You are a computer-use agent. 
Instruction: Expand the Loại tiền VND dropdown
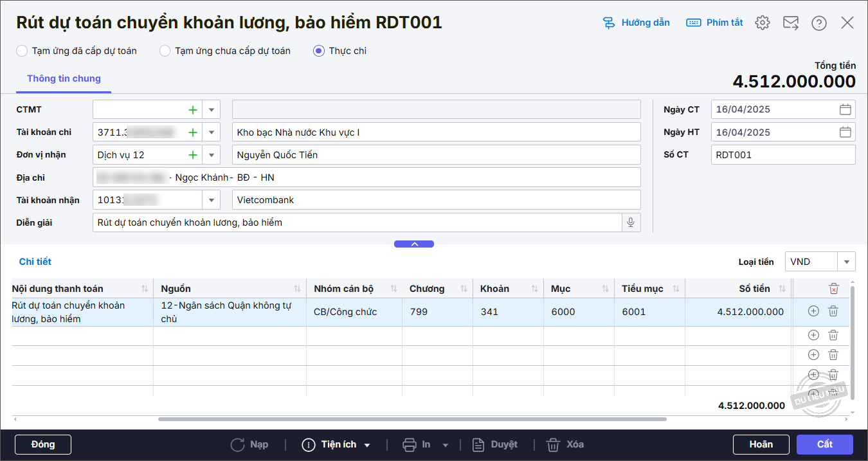pos(846,262)
